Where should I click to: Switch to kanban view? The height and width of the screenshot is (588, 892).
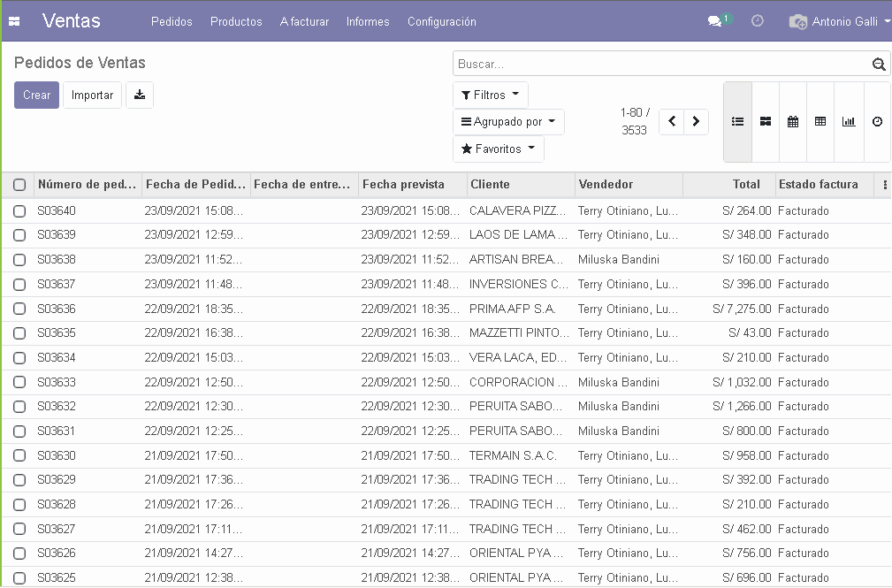pos(766,122)
